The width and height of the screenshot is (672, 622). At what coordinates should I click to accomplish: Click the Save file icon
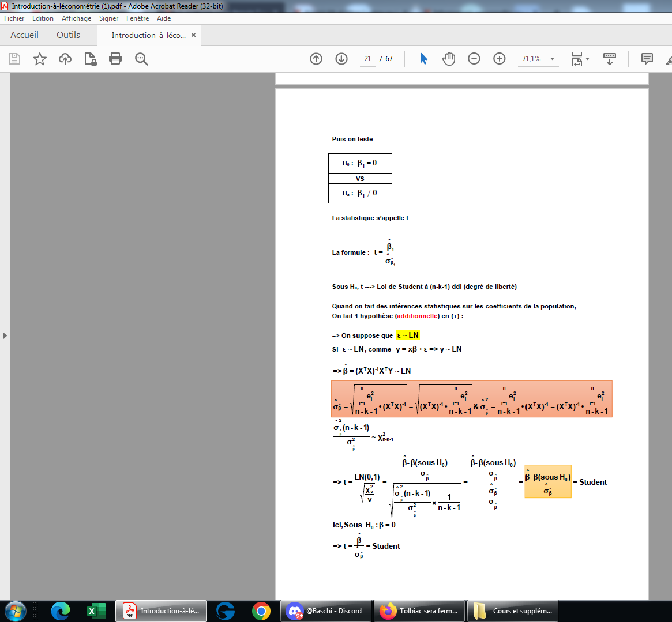click(x=14, y=59)
